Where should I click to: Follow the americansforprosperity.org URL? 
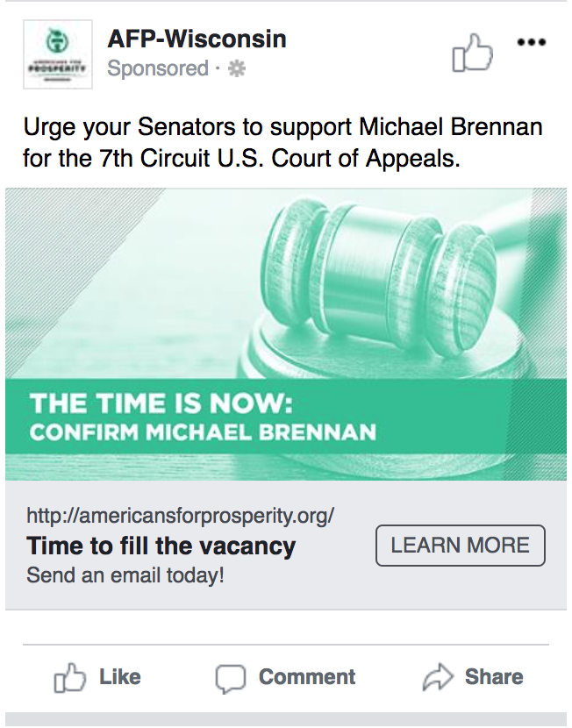click(180, 515)
